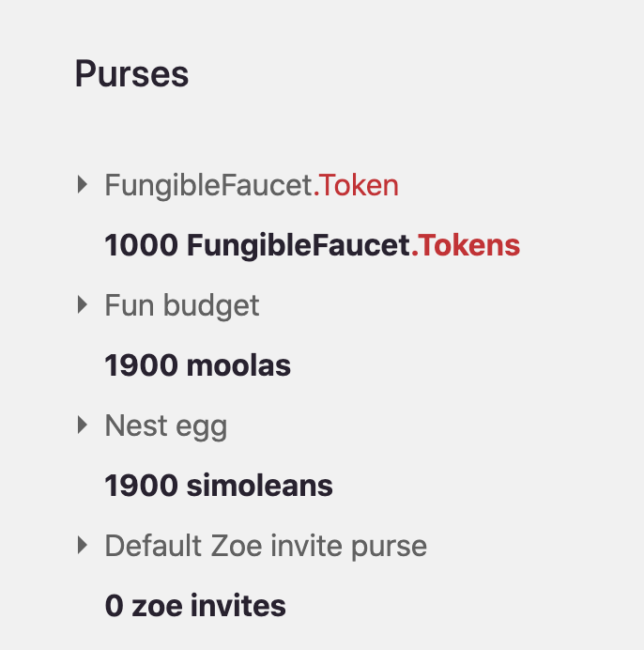Click the word simoleans under Nest egg
Screen dimensions: 644x650
(259, 486)
